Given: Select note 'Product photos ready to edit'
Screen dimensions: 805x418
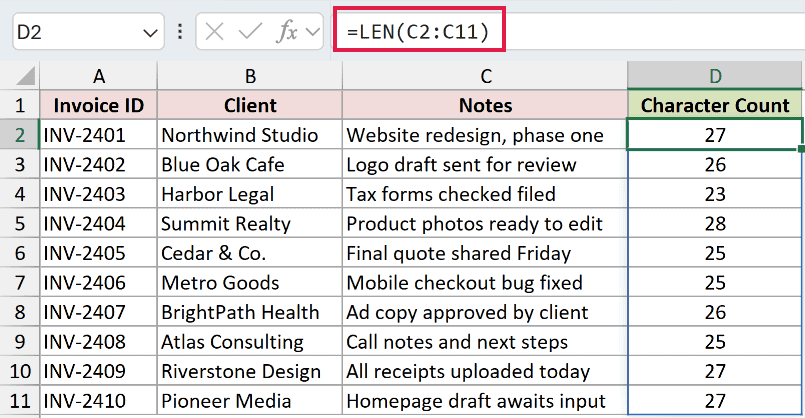Looking at the screenshot, I should point(485,223).
